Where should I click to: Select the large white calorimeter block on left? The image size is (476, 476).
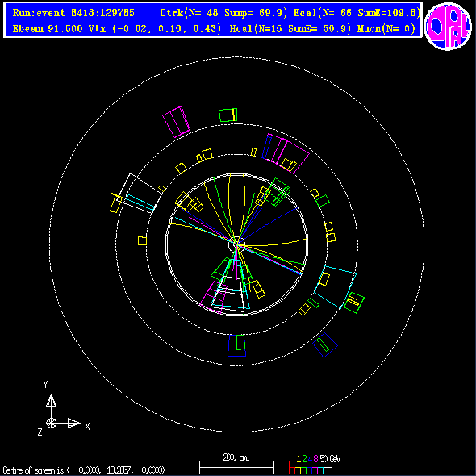pos(140,193)
